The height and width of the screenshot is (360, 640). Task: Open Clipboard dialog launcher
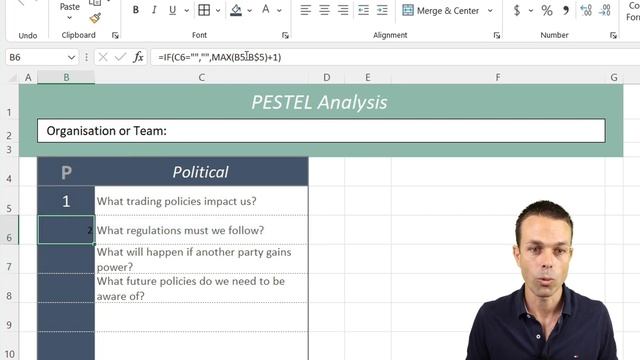click(115, 36)
